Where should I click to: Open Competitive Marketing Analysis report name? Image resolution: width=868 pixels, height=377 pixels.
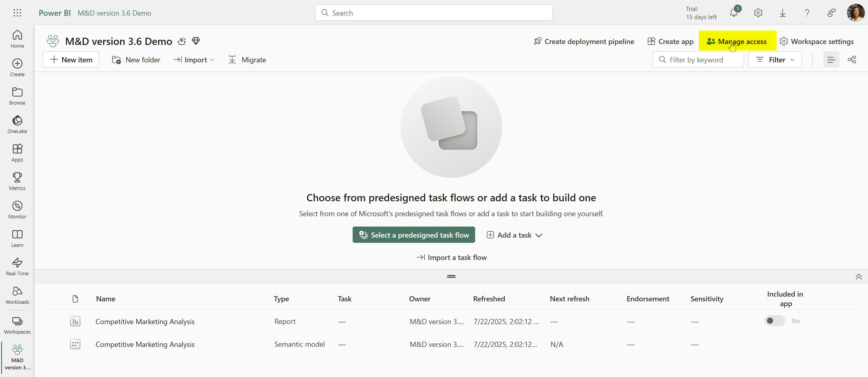tap(145, 321)
